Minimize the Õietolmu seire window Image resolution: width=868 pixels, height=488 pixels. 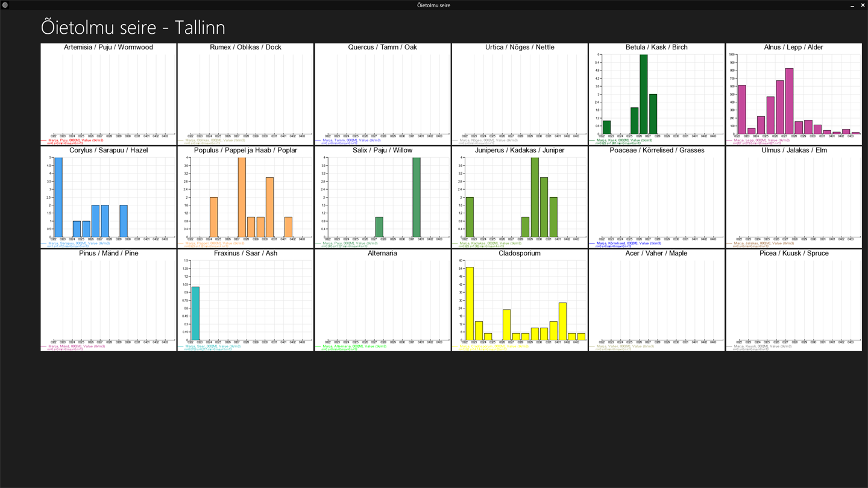[852, 5]
